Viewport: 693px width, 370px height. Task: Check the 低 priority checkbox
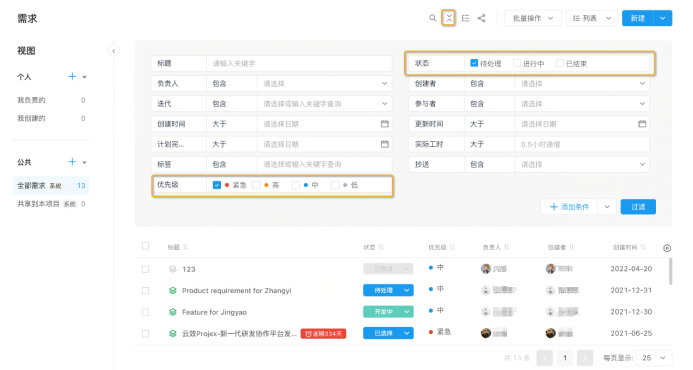[x=335, y=185]
